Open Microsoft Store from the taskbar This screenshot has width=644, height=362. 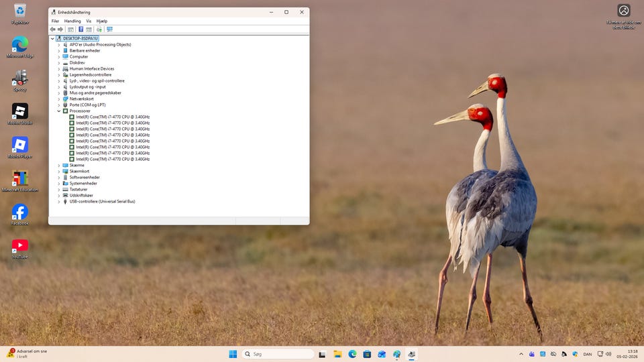coord(367,354)
